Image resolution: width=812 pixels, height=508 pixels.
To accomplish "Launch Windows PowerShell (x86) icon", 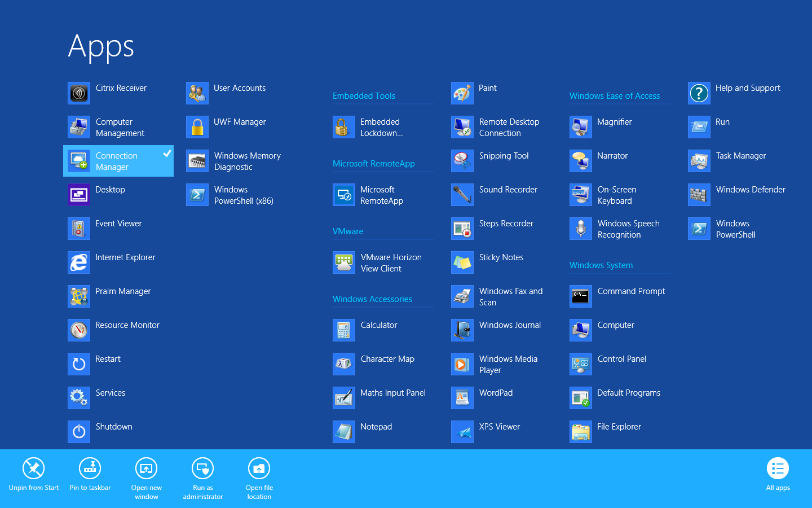I will (x=197, y=195).
